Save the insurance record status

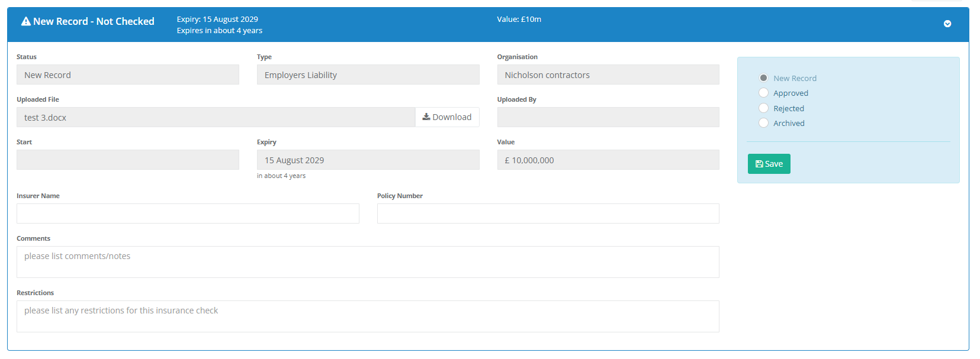pos(769,164)
